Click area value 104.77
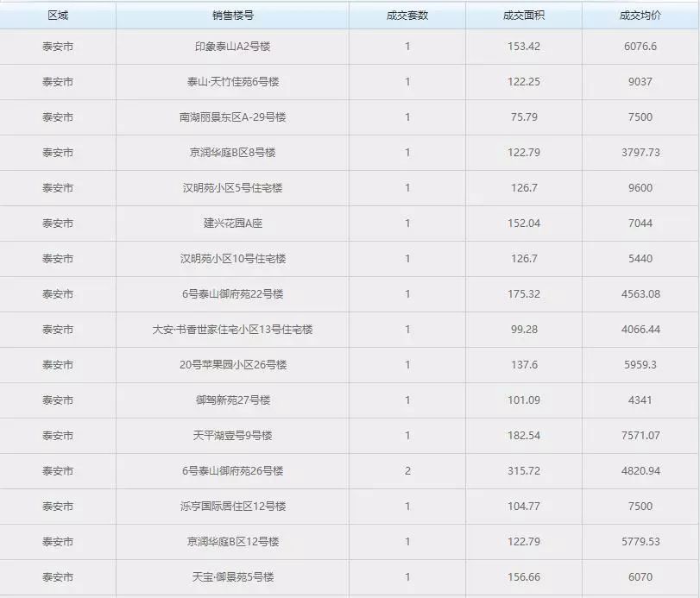This screenshot has height=598, width=700. point(524,506)
